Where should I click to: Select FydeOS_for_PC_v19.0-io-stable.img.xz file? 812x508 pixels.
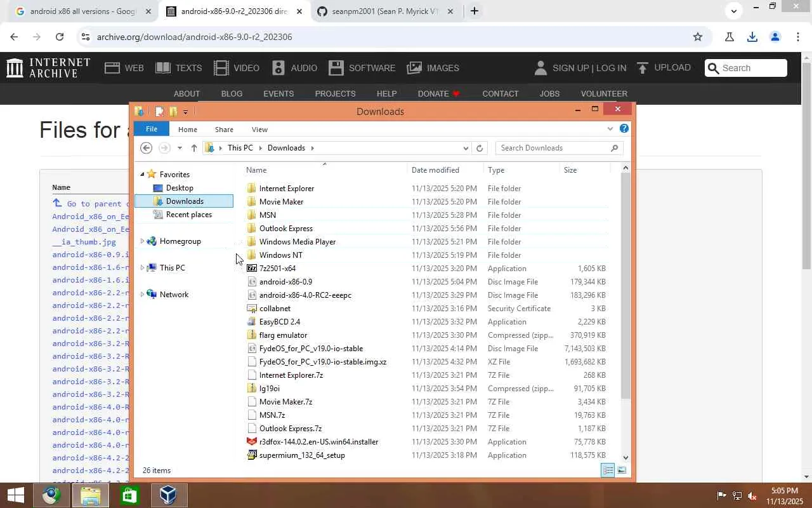click(x=323, y=362)
